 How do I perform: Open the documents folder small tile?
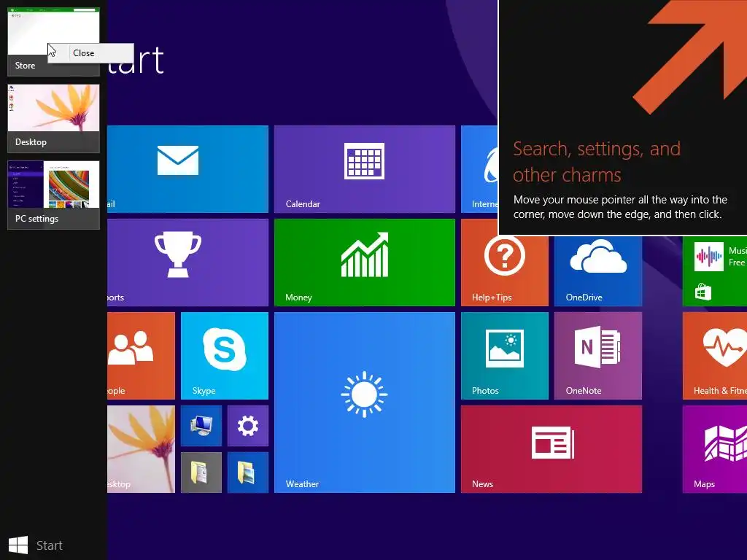[201, 472]
